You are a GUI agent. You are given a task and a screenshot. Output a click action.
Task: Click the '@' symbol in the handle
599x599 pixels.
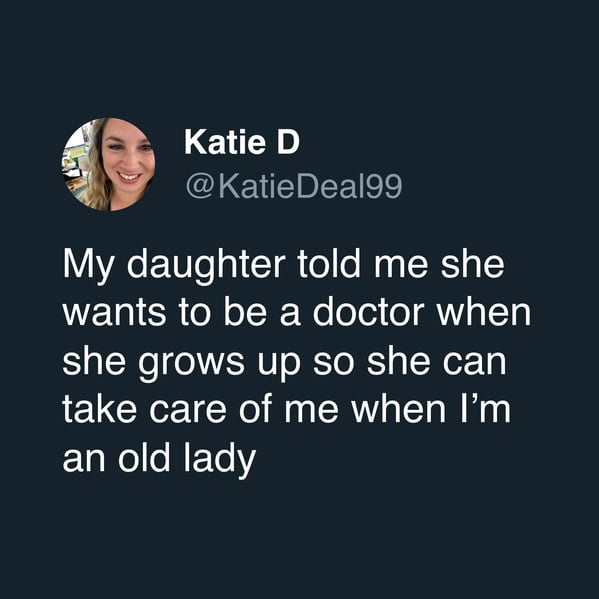tap(200, 188)
